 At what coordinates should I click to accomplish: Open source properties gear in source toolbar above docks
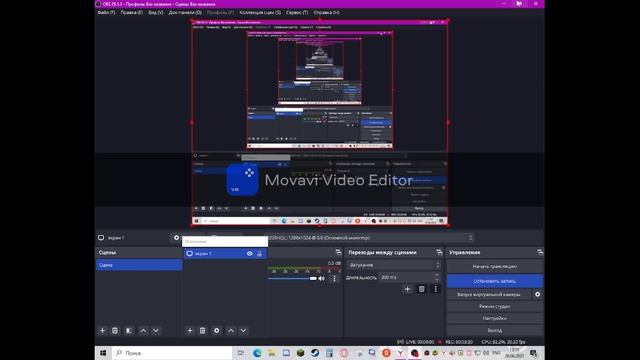176,238
